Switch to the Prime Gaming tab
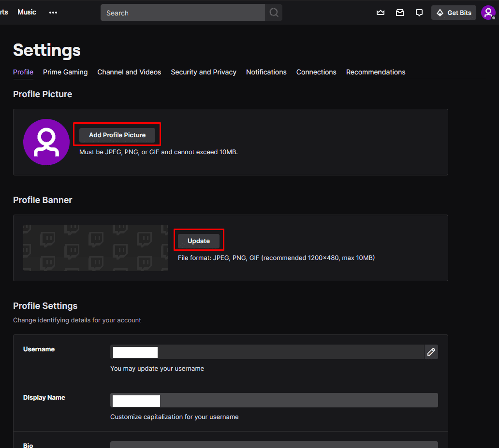Image resolution: width=499 pixels, height=448 pixels. (65, 72)
